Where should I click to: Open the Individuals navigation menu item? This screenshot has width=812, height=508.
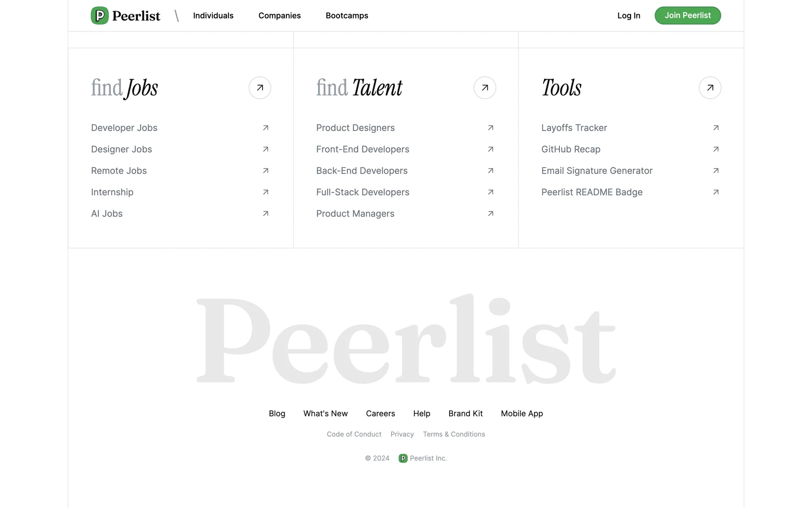coord(213,16)
